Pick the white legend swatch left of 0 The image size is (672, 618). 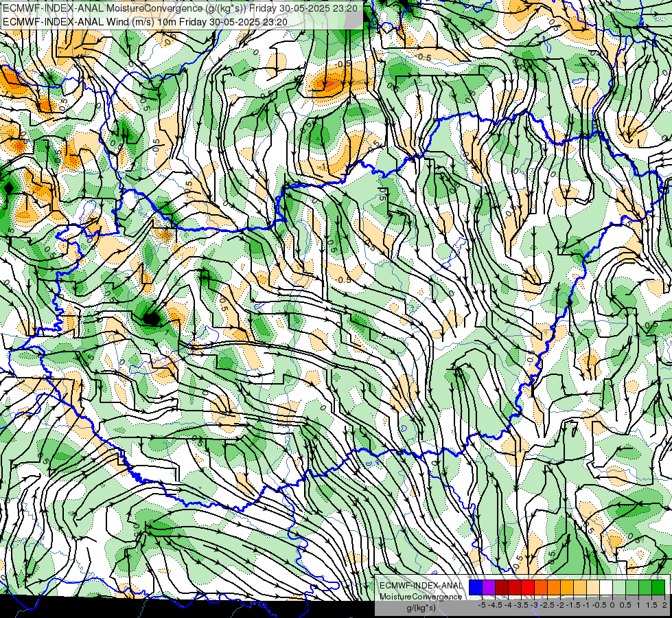[606, 587]
